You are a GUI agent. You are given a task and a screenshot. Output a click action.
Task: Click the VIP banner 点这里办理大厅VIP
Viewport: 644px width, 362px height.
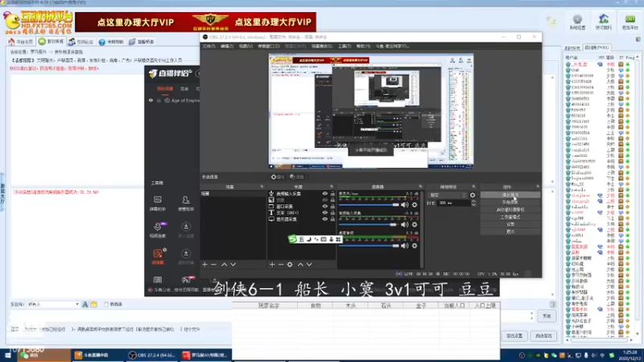pos(196,22)
